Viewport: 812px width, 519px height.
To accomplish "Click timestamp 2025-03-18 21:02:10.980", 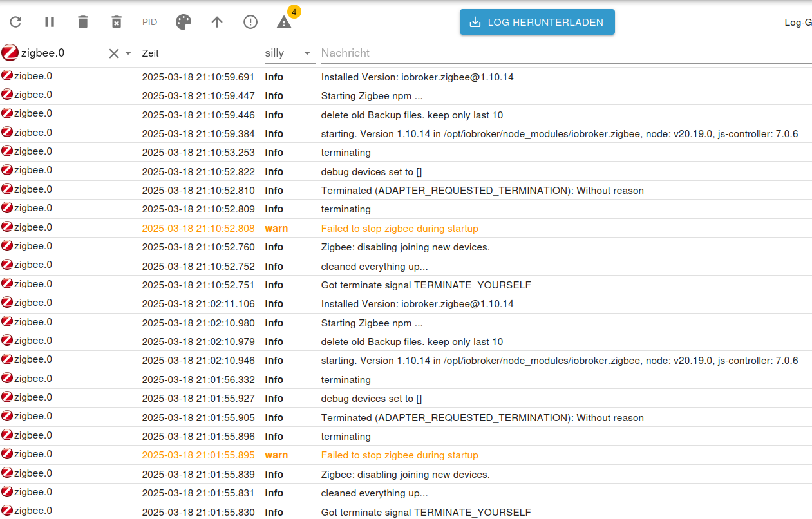I will (198, 323).
